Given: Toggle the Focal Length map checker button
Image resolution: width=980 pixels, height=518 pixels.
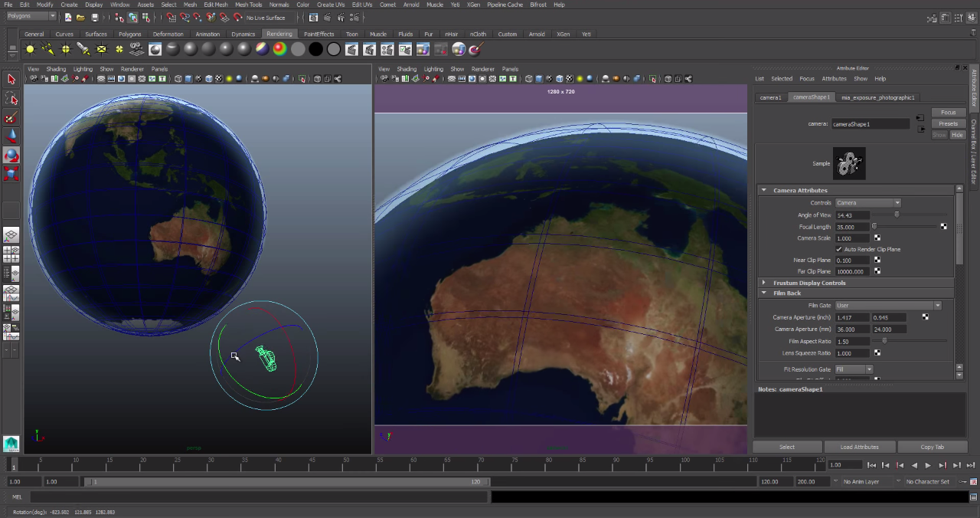Looking at the screenshot, I should tap(943, 227).
